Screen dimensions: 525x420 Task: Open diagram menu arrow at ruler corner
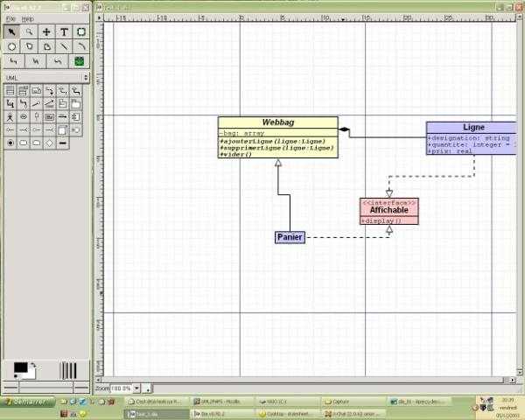[x=100, y=18]
